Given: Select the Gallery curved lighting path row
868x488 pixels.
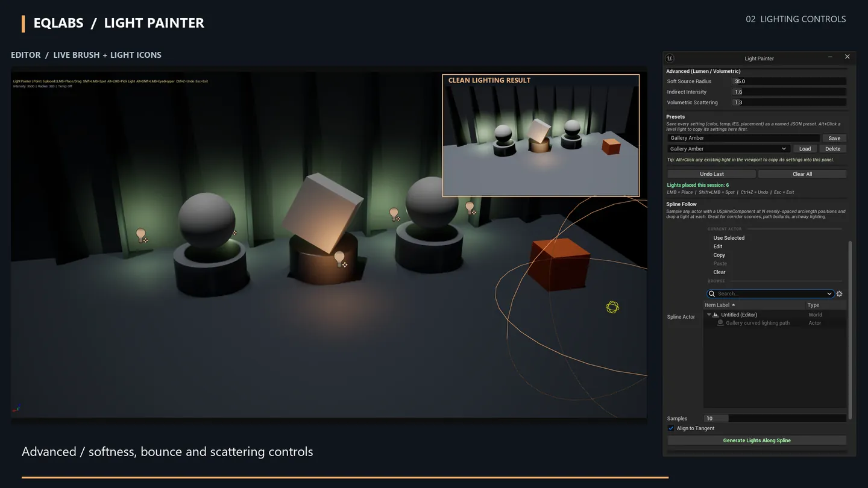Looking at the screenshot, I should 775,323.
